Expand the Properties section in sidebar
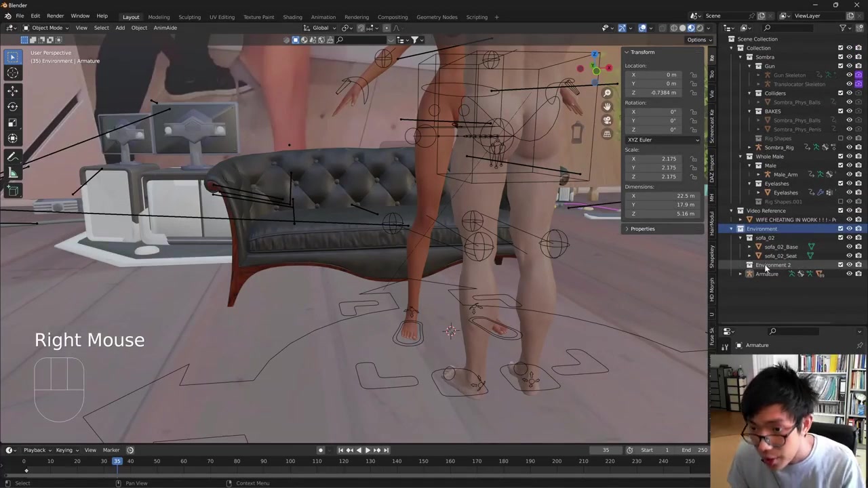 (642, 229)
